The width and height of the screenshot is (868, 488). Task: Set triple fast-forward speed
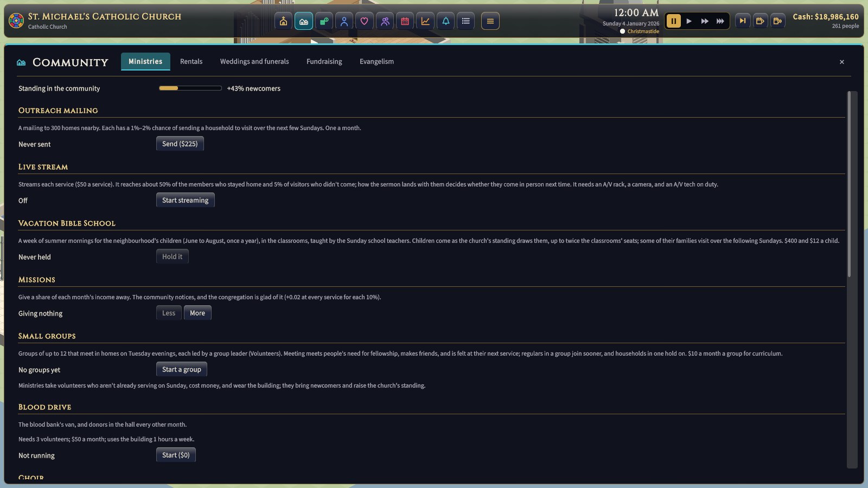coord(720,21)
